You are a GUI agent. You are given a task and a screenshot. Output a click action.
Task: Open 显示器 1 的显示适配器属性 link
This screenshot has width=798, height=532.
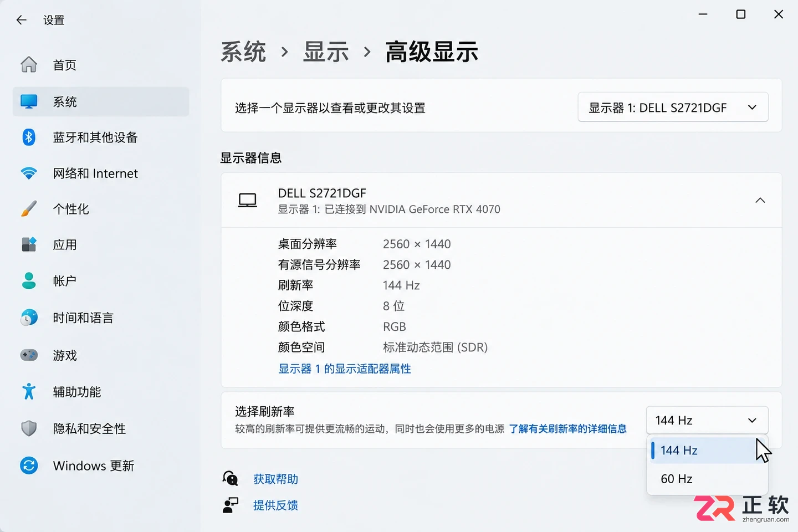345,369
